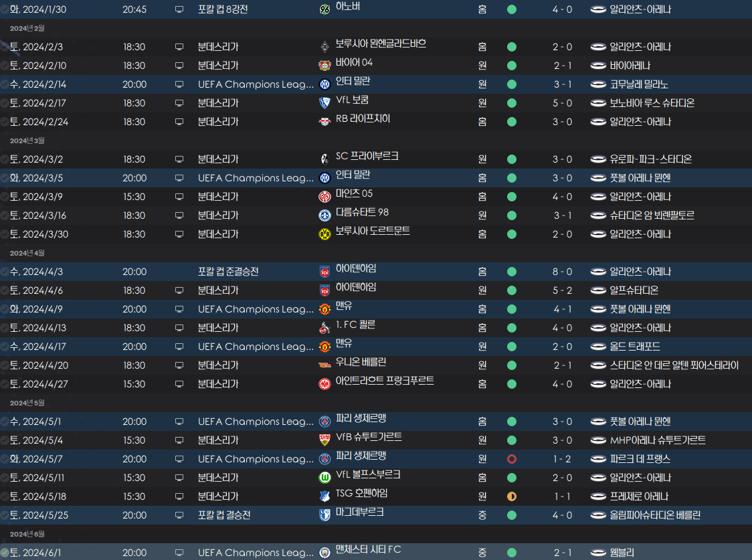Click the 1 - 1 draw score
This screenshot has width=752, height=560.
(562, 496)
